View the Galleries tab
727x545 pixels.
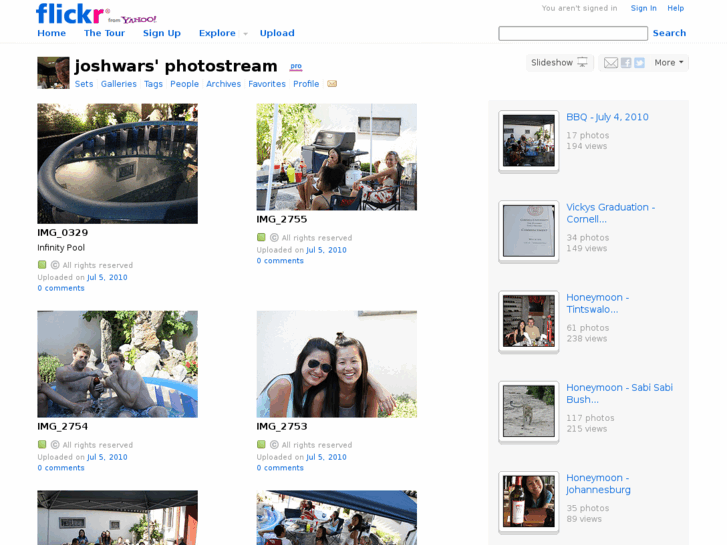coord(119,84)
